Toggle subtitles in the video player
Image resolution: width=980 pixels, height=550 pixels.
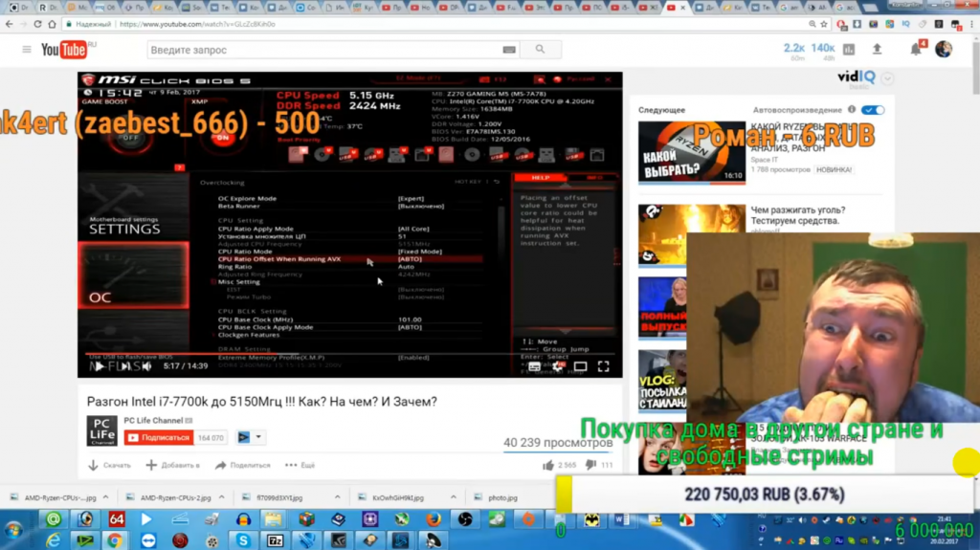point(535,365)
